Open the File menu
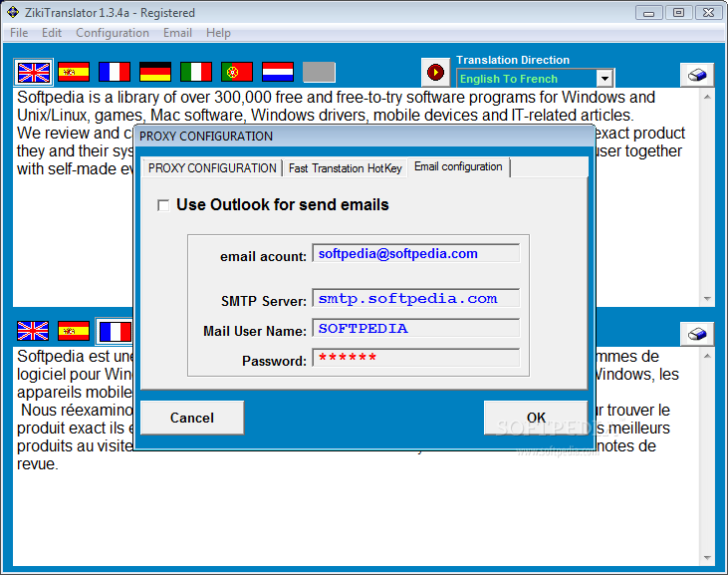The height and width of the screenshot is (575, 728). 19,33
